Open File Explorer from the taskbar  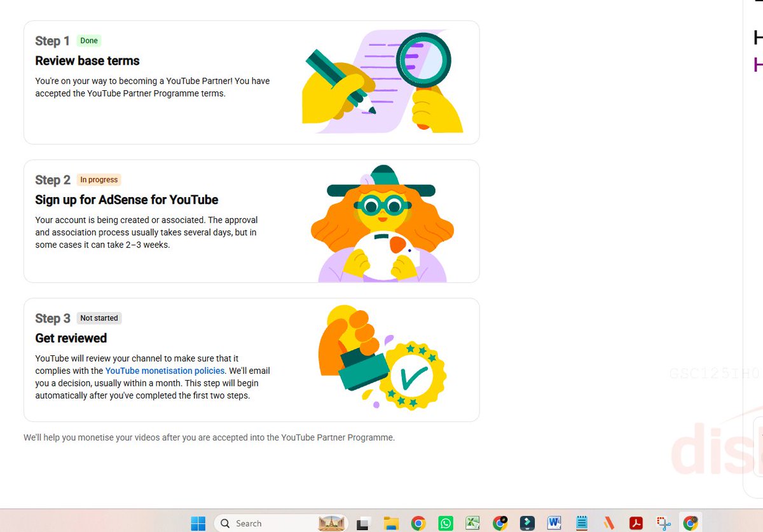pos(390,523)
